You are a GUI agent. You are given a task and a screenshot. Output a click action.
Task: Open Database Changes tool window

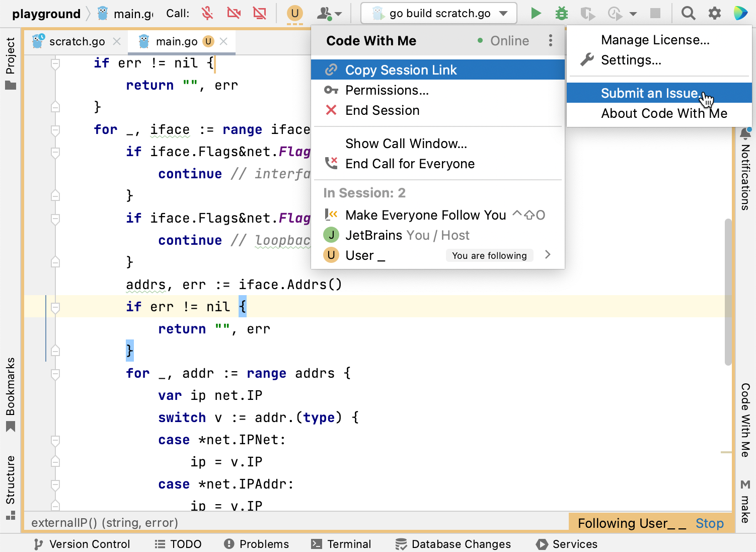[453, 544]
